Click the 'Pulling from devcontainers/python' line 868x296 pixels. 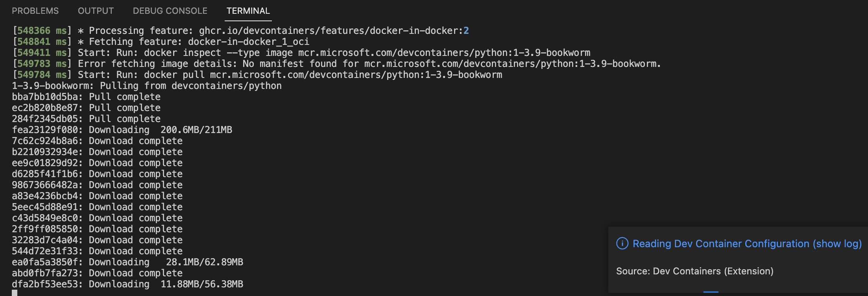[147, 86]
